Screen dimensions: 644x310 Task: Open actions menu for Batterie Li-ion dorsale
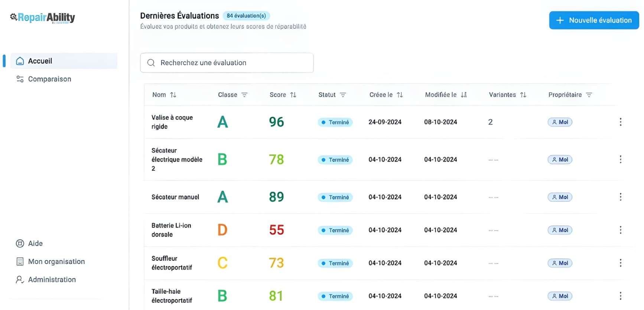coord(620,230)
